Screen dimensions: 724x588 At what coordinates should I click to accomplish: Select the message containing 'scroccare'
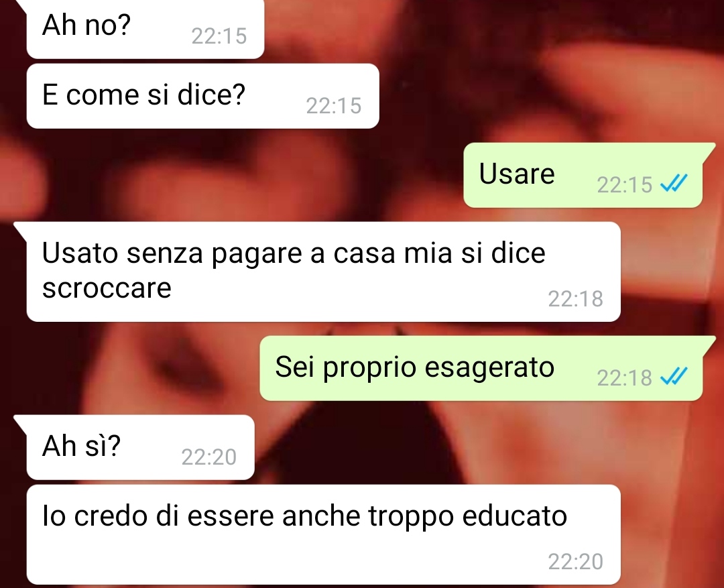tap(323, 272)
